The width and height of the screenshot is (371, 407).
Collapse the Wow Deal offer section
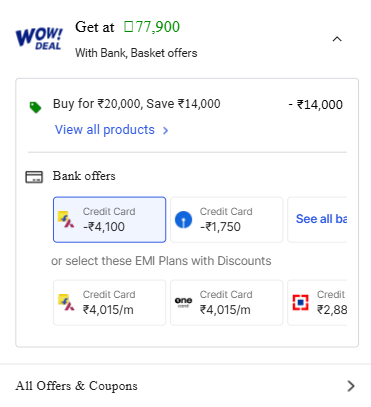click(337, 39)
